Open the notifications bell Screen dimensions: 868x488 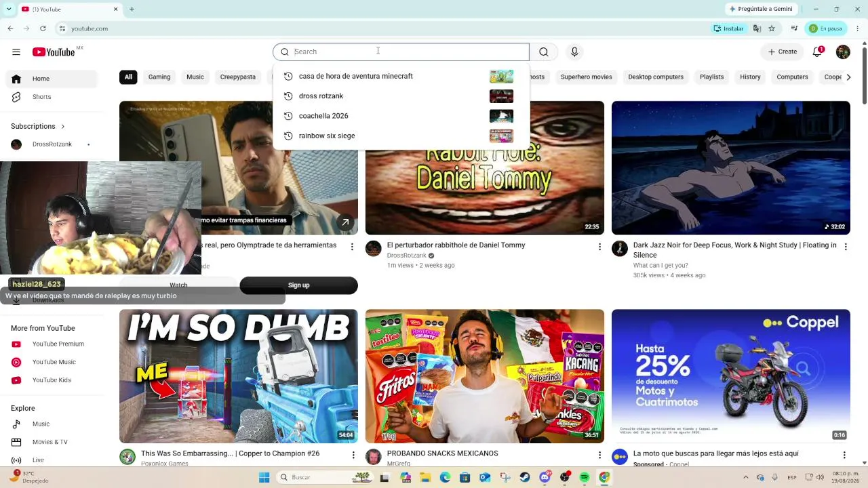(818, 52)
